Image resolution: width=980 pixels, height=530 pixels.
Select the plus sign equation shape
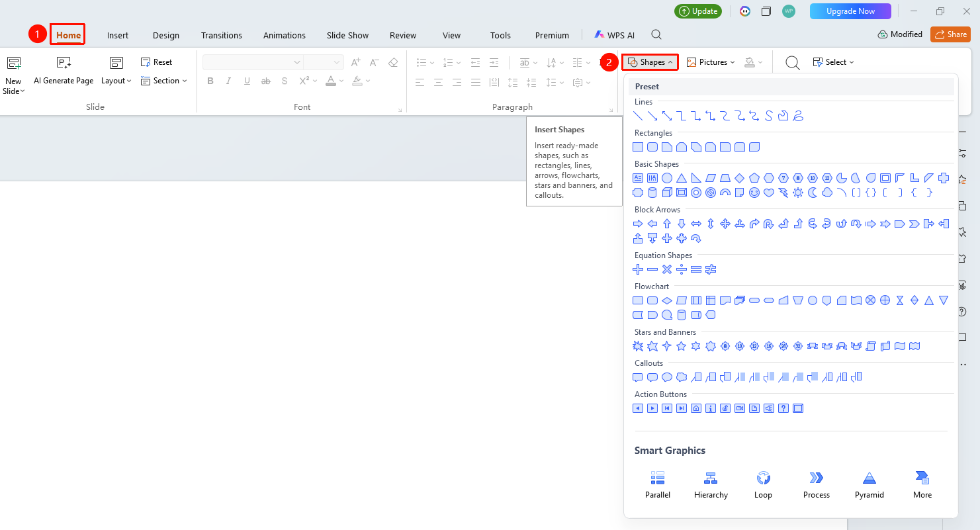click(638, 269)
